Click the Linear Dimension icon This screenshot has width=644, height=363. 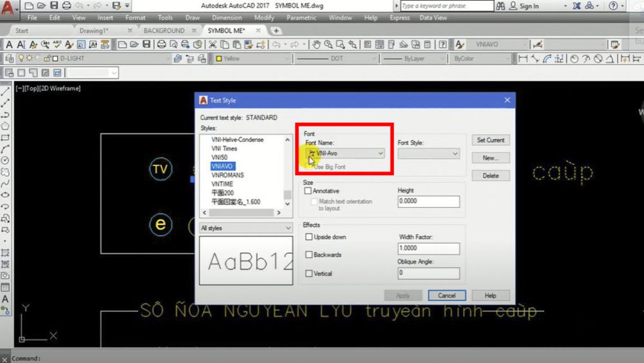point(523,59)
